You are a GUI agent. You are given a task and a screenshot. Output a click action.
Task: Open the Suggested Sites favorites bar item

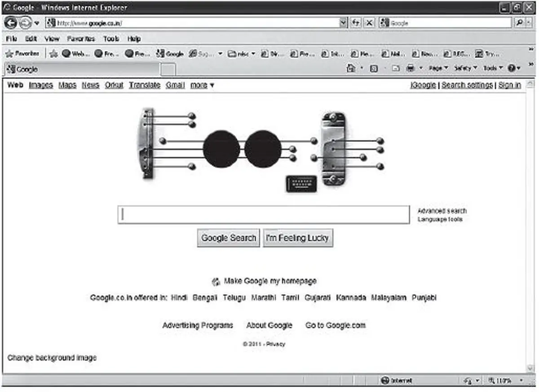202,54
